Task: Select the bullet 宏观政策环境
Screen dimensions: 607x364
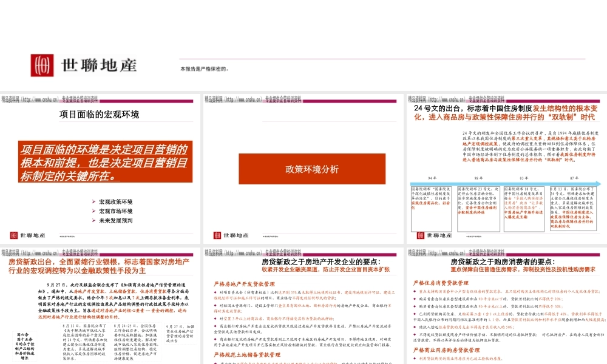Action: click(115, 202)
